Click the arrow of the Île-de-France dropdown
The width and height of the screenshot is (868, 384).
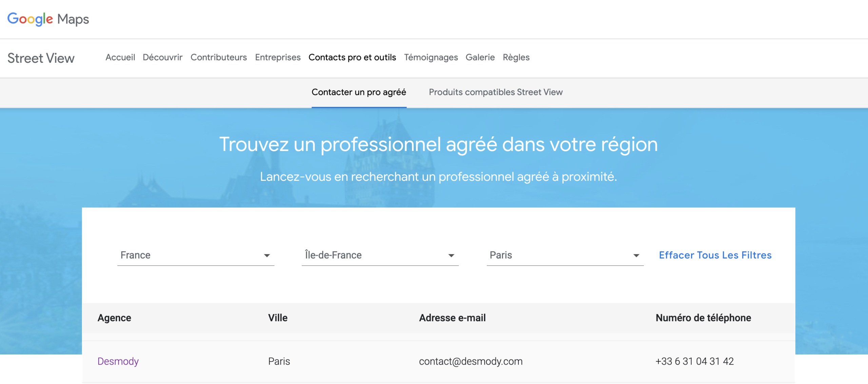(x=451, y=255)
